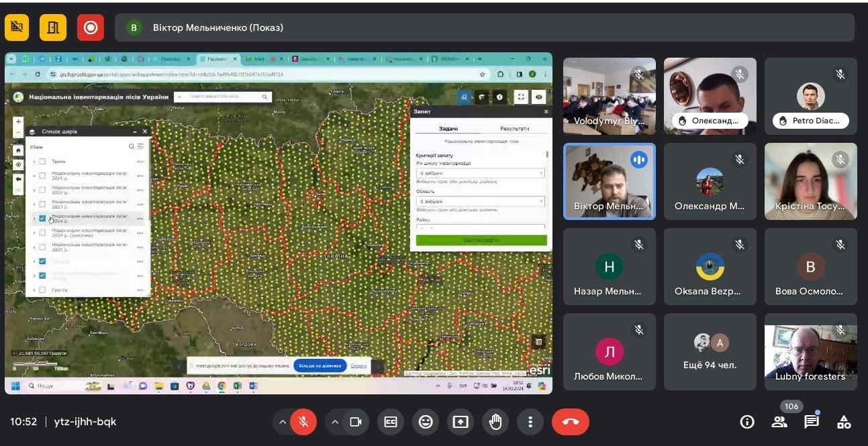Click Більше не ділитися stop-sharing button
The image size is (868, 446).
pos(320,366)
